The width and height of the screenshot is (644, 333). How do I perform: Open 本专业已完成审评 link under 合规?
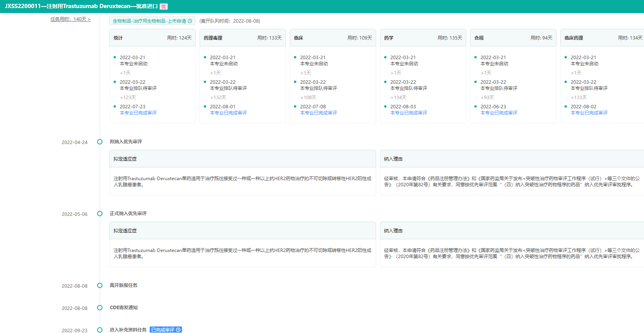(499, 113)
